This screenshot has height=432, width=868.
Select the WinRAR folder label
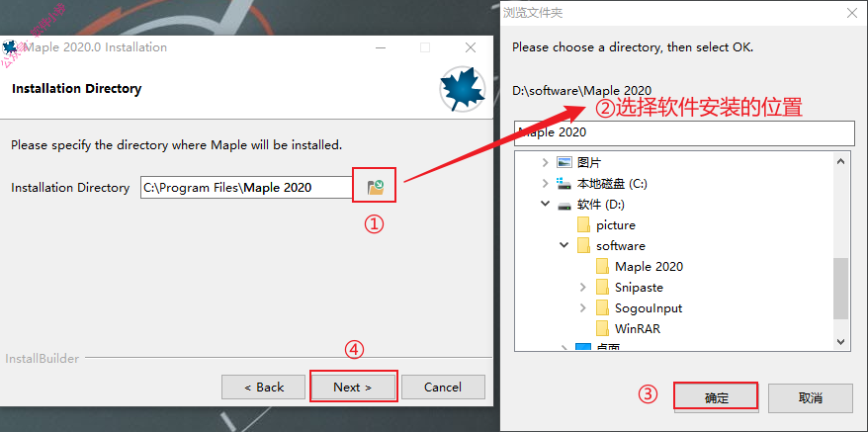pyautogui.click(x=638, y=328)
